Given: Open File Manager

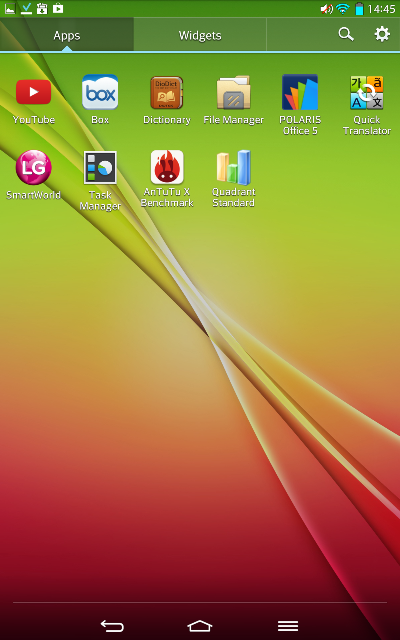Looking at the screenshot, I should 233,100.
